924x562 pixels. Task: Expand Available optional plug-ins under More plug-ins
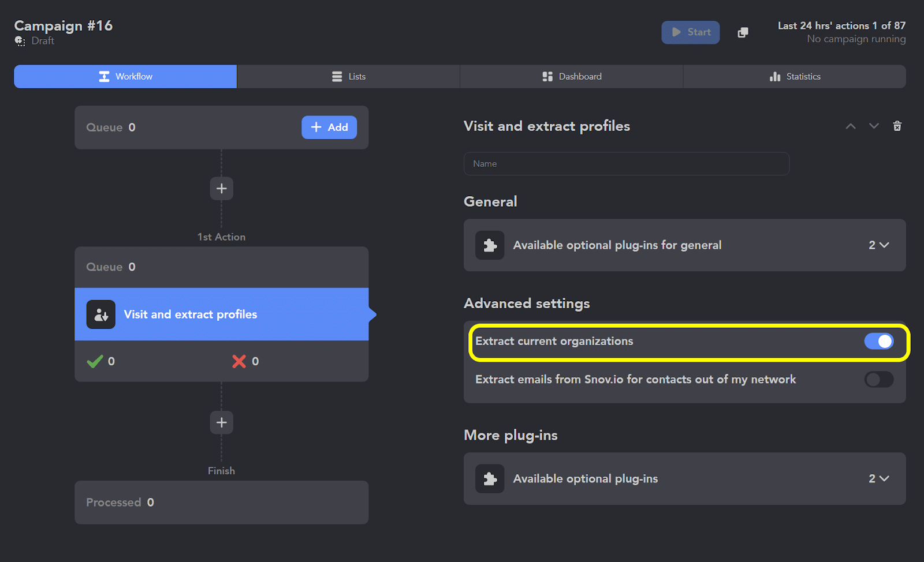[878, 479]
